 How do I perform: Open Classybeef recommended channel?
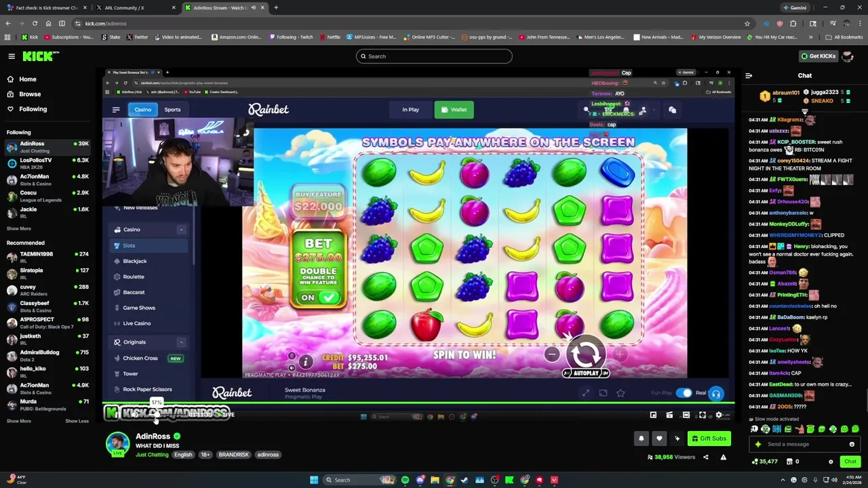[x=47, y=306]
